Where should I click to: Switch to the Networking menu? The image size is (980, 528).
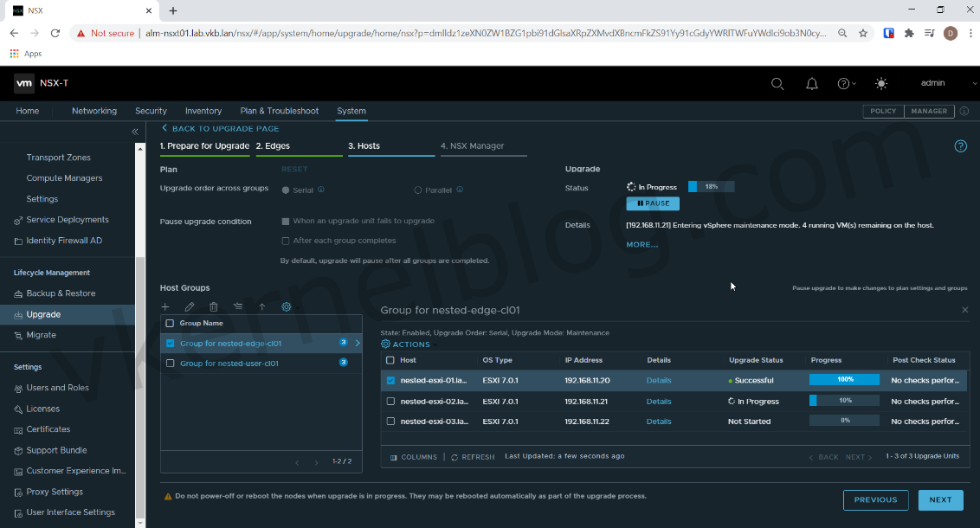coord(93,111)
